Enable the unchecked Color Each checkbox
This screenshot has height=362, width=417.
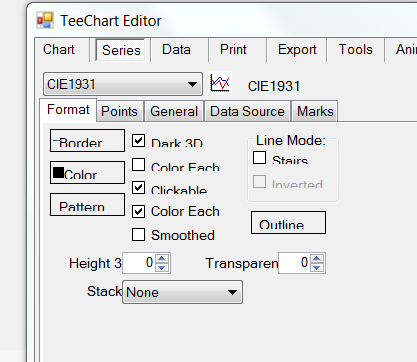(x=138, y=164)
